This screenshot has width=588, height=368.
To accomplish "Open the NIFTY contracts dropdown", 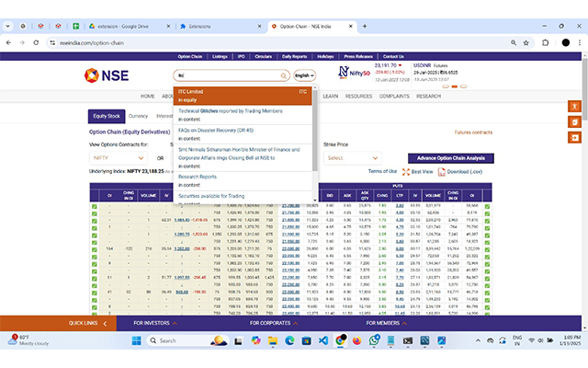I will 119,158.
